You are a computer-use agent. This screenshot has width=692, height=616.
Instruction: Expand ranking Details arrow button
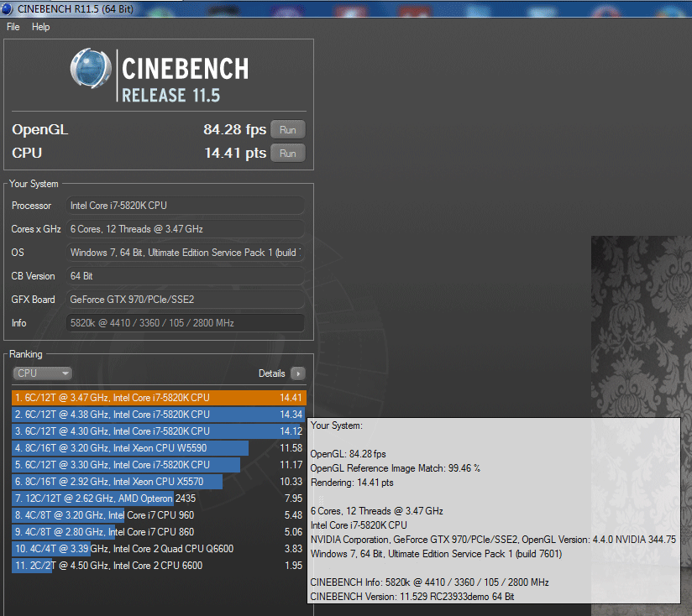pyautogui.click(x=298, y=374)
